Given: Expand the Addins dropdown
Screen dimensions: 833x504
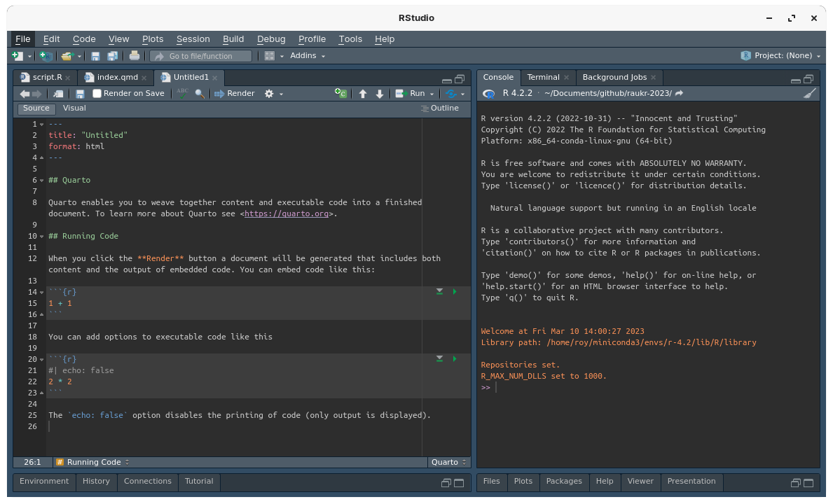Looking at the screenshot, I should point(308,56).
